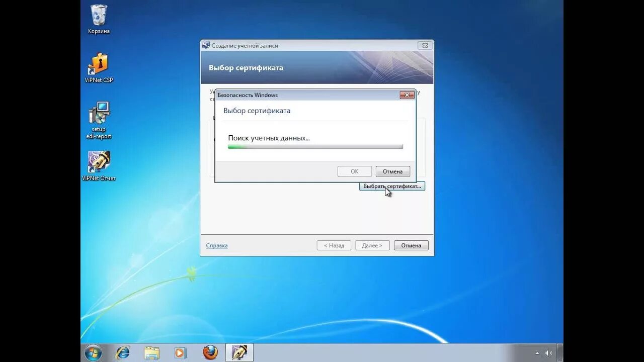The width and height of the screenshot is (644, 362).
Task: Click the volume speaker tray icon
Action: [548, 353]
